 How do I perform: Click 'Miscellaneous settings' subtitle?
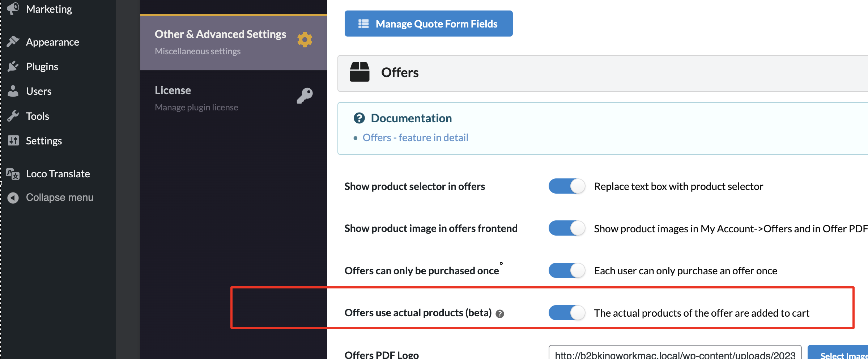(197, 51)
